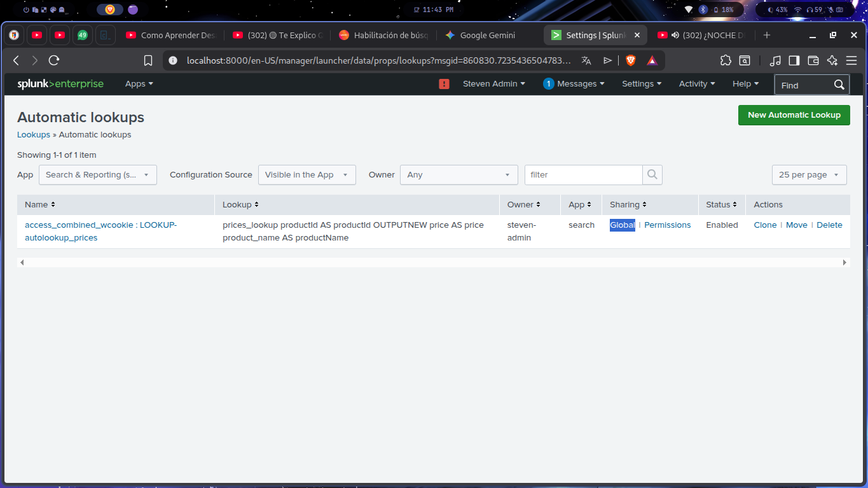
Task: Change the '25 per page' setting
Action: click(809, 174)
